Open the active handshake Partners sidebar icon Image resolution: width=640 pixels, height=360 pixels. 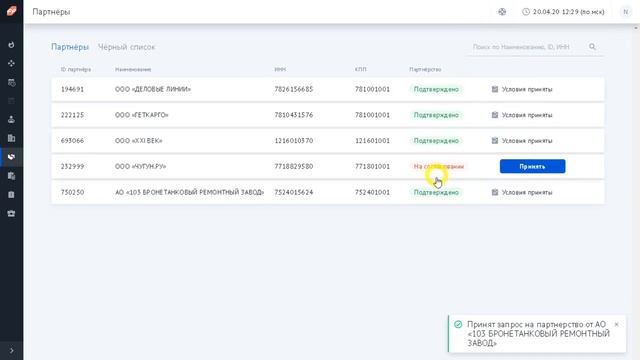pos(11,157)
